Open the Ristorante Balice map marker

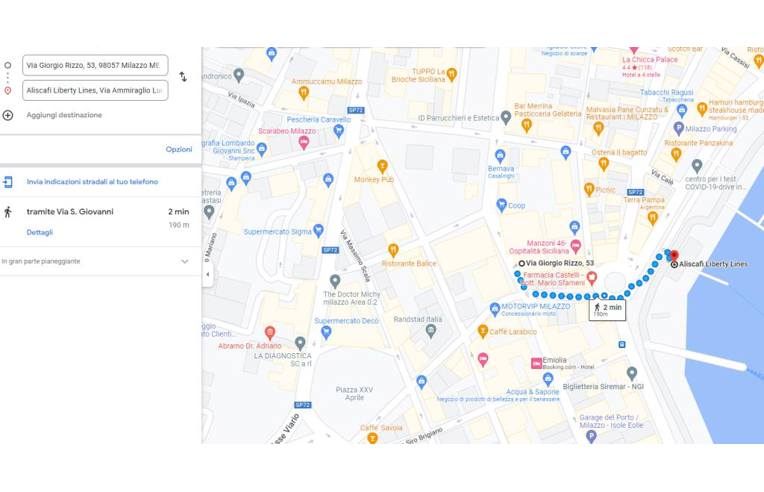tap(393, 249)
